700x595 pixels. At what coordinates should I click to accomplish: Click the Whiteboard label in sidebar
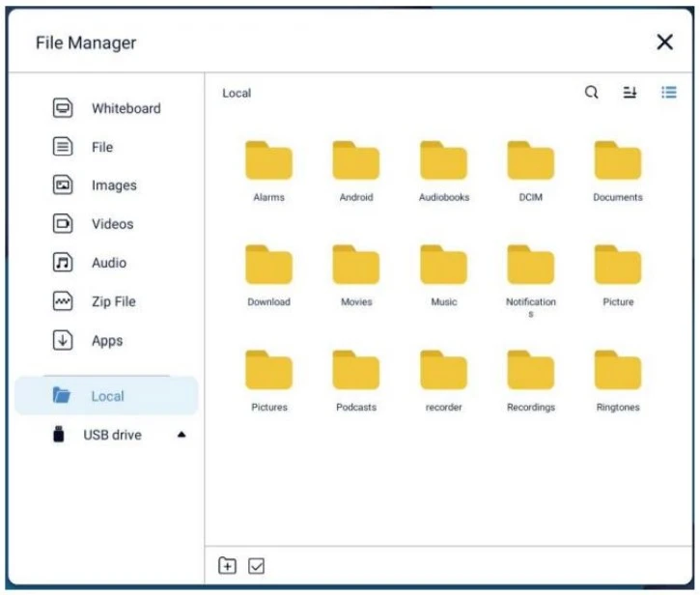126,108
